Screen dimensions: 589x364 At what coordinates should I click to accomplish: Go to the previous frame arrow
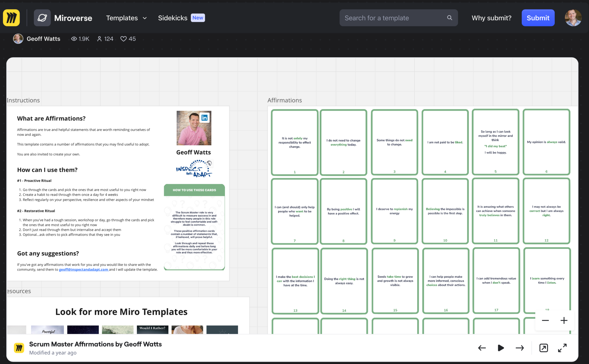tap(482, 348)
